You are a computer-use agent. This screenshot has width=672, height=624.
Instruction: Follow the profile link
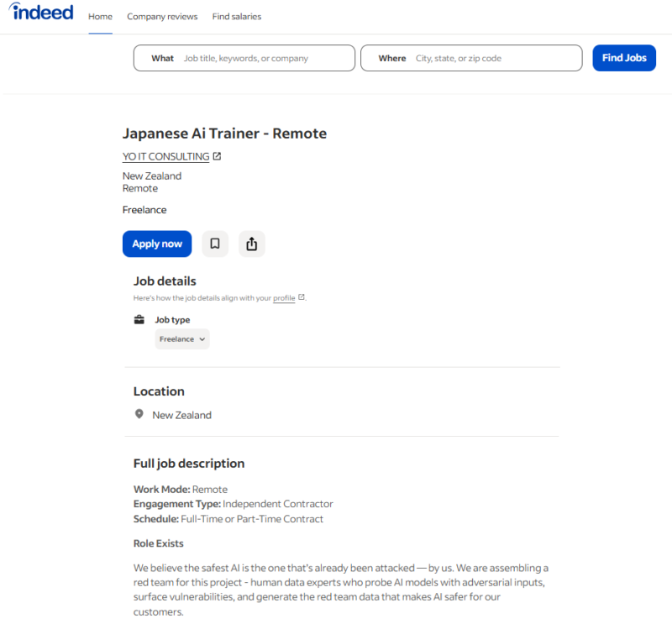(x=284, y=298)
